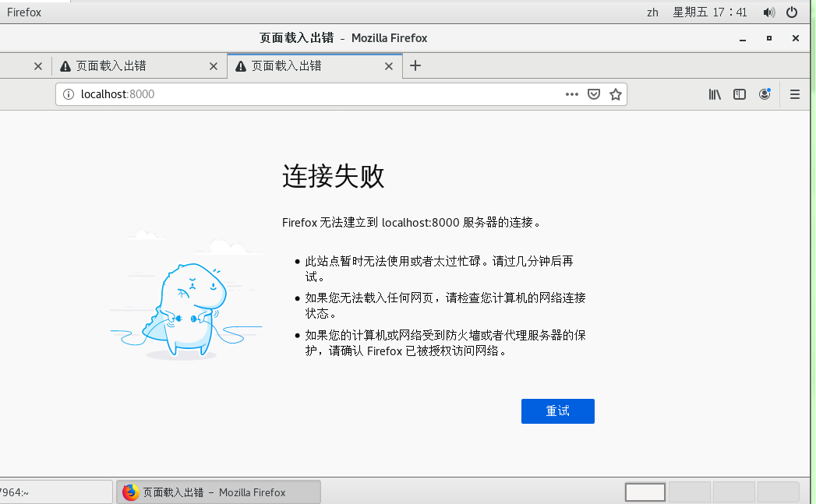816x504 pixels.
Task: Open a new tab with the plus button
Action: tap(415, 66)
